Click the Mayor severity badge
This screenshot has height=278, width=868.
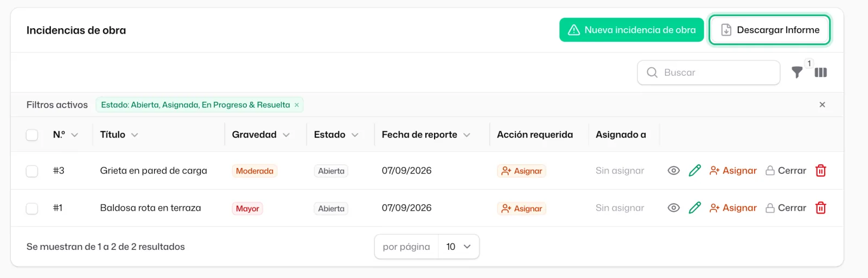pos(247,209)
